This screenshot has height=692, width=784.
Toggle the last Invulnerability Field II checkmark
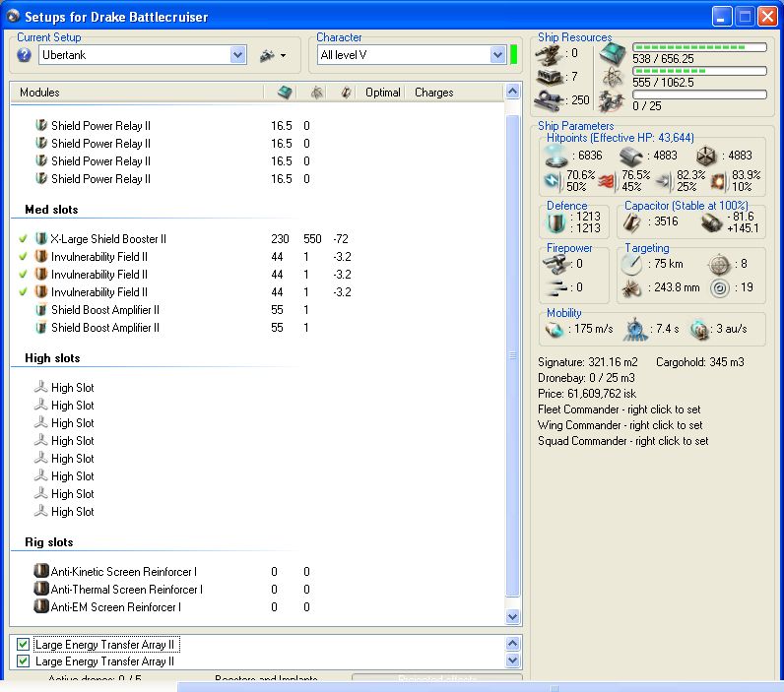click(x=23, y=291)
